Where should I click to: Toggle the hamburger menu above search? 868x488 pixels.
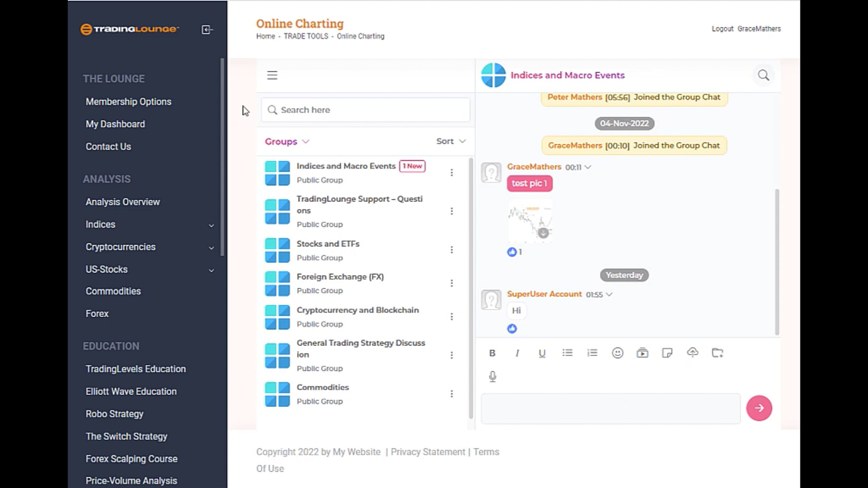[272, 75]
